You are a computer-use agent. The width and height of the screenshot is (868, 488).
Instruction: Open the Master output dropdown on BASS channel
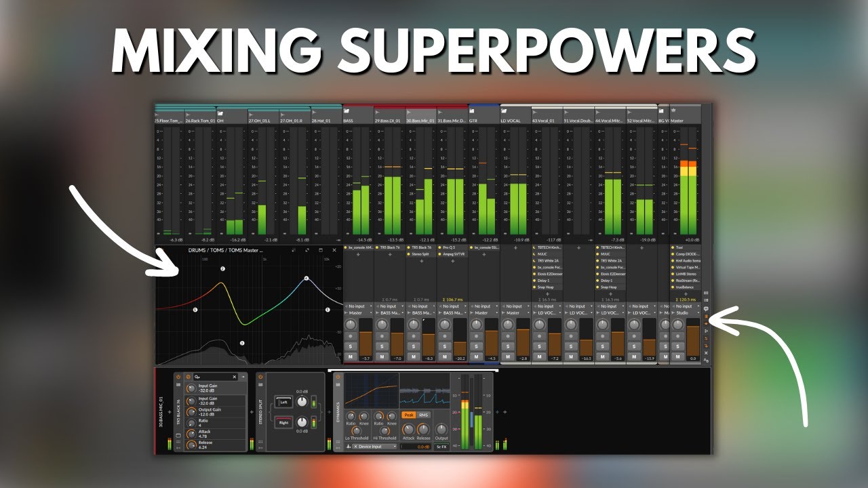[x=359, y=313]
